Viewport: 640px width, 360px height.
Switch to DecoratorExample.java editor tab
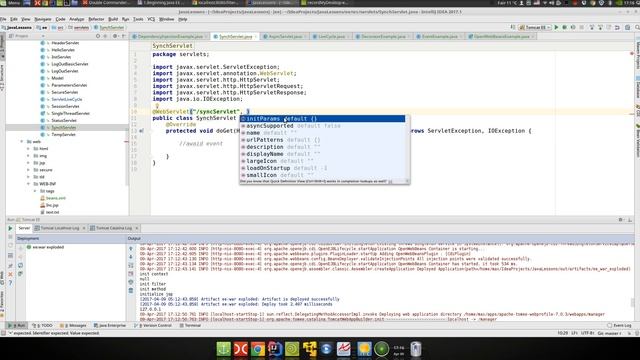click(383, 37)
